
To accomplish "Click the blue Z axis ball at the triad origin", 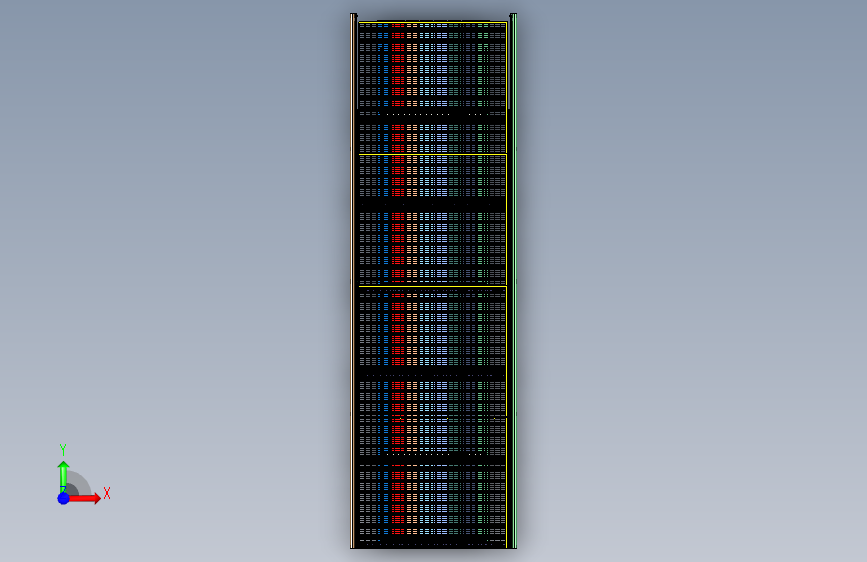I will click(64, 498).
